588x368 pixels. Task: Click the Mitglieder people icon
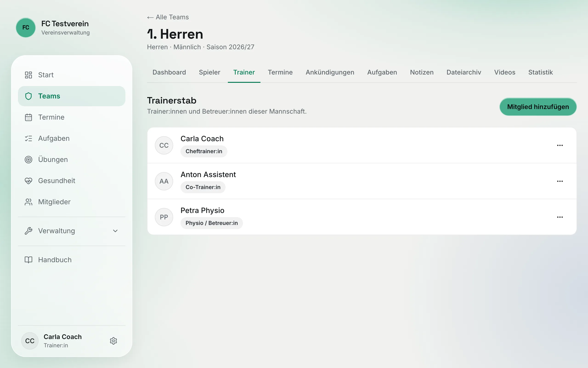[28, 202]
